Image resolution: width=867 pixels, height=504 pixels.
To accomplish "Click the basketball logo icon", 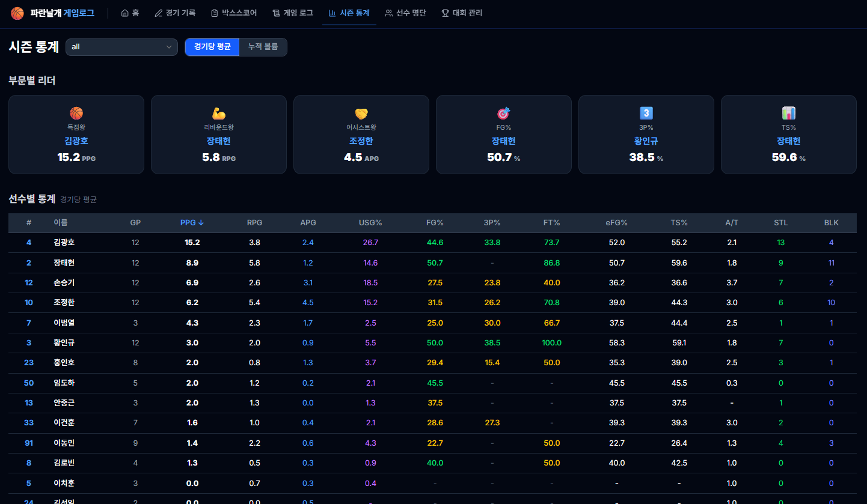I will pyautogui.click(x=17, y=13).
